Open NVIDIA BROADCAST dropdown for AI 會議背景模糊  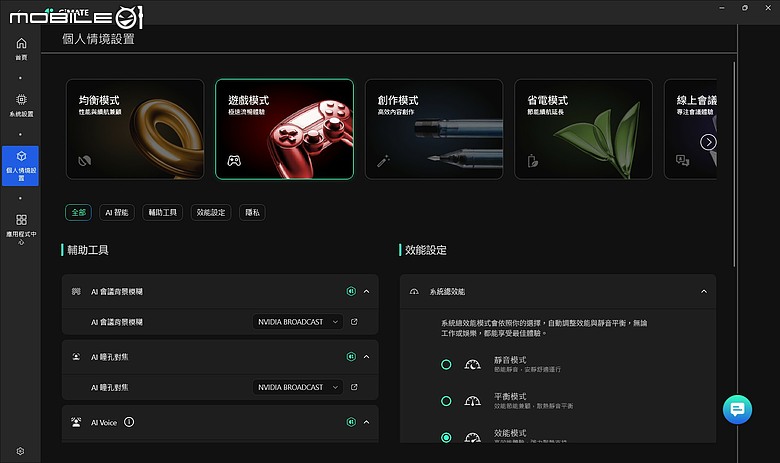point(297,322)
